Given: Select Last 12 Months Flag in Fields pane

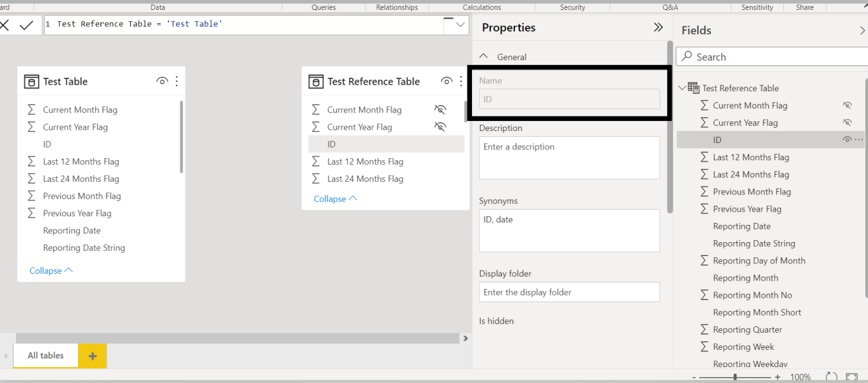Looking at the screenshot, I should pyautogui.click(x=751, y=157).
